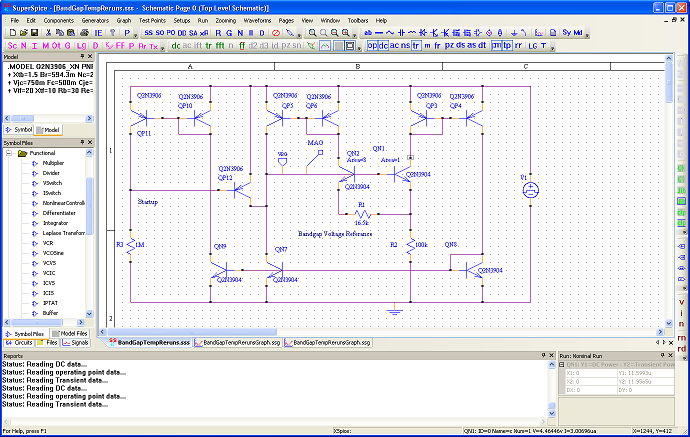The width and height of the screenshot is (690, 437).
Task: Click the Print toolbar icon
Action: click(x=84, y=33)
